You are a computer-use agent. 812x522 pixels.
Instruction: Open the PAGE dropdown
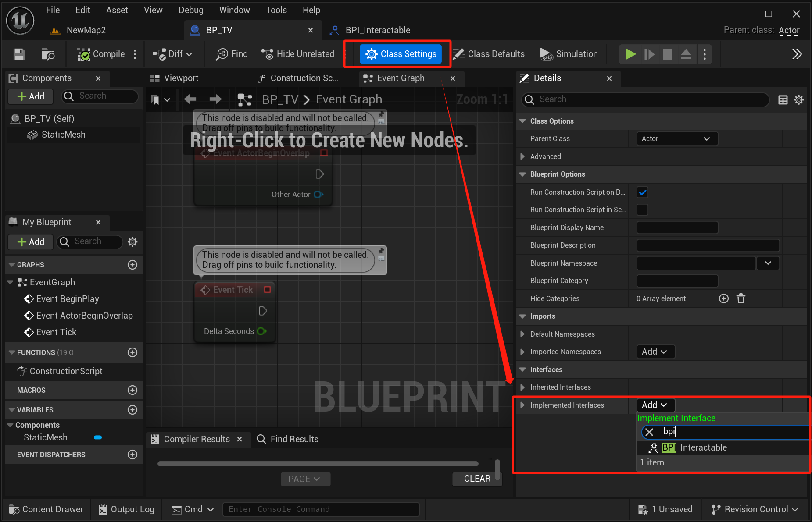tap(305, 479)
